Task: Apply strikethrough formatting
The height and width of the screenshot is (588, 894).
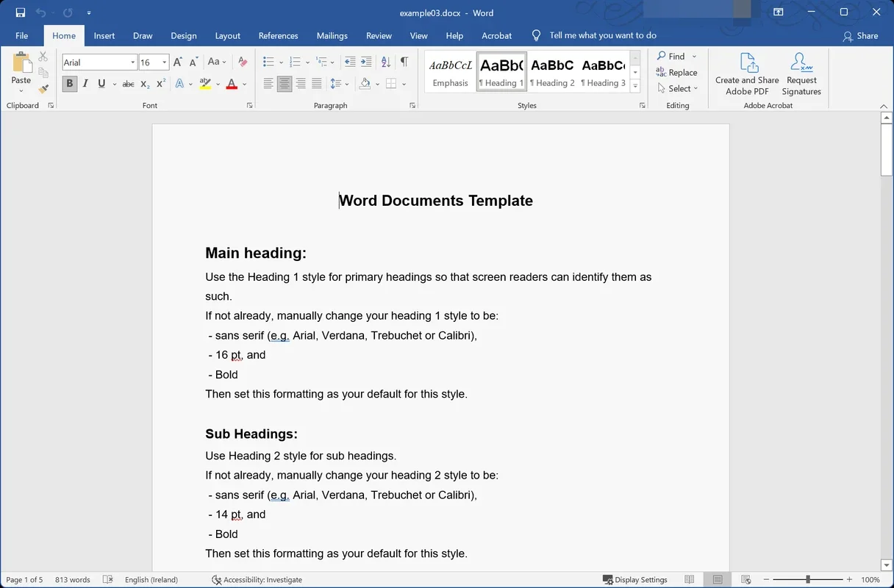Action: click(127, 84)
